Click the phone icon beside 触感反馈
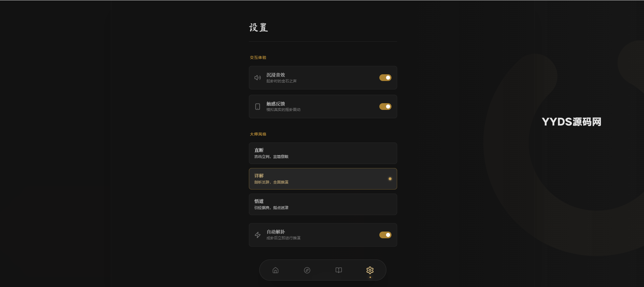644x287 pixels. 258,107
